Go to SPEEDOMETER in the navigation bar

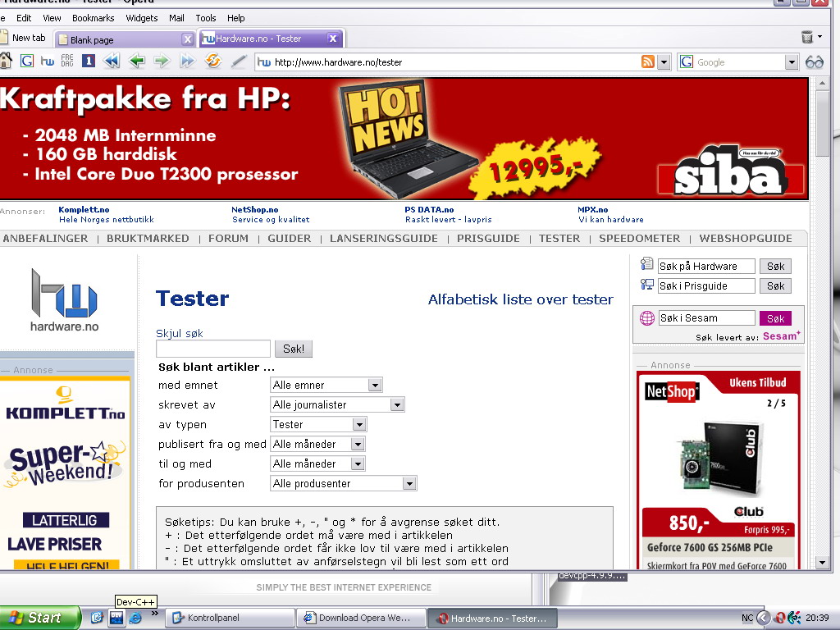coord(640,239)
